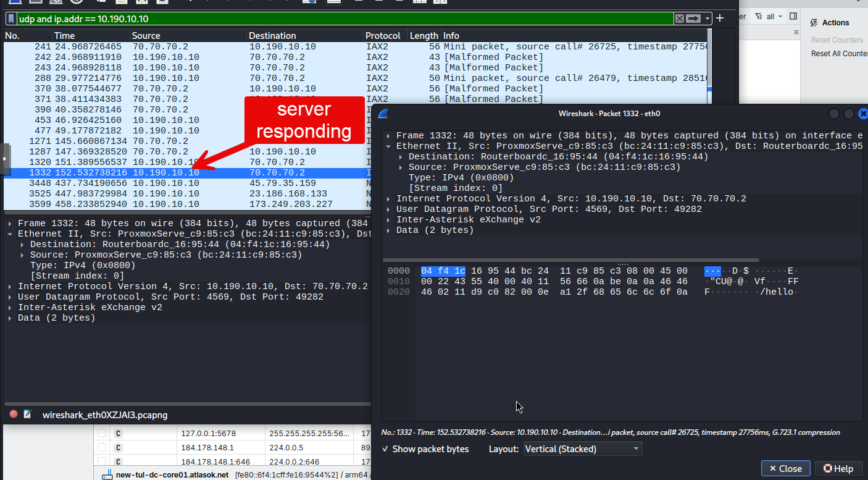Image resolution: width=868 pixels, height=480 pixels.
Task: Expand Data (2 bytes) in packet dialog
Action: (388, 230)
